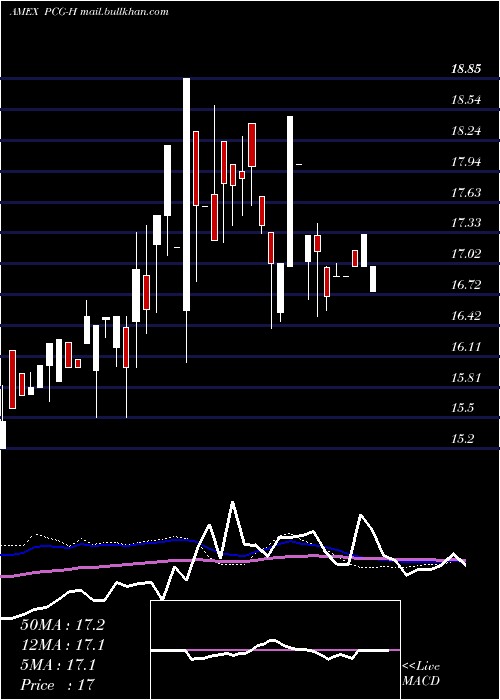Click the <<Live MACD label

[421, 674]
